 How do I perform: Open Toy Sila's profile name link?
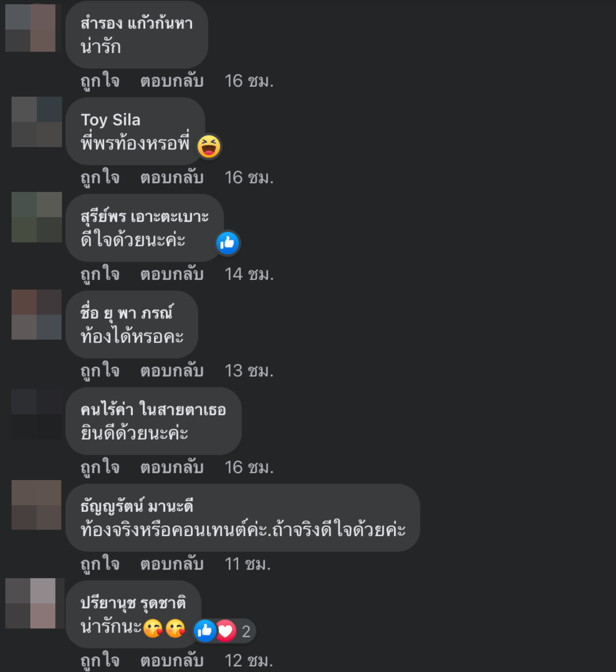tap(111, 120)
